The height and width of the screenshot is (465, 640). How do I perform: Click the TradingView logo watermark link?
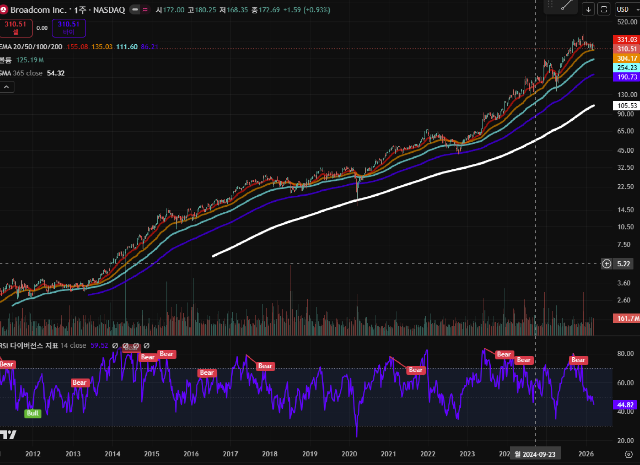click(8, 435)
